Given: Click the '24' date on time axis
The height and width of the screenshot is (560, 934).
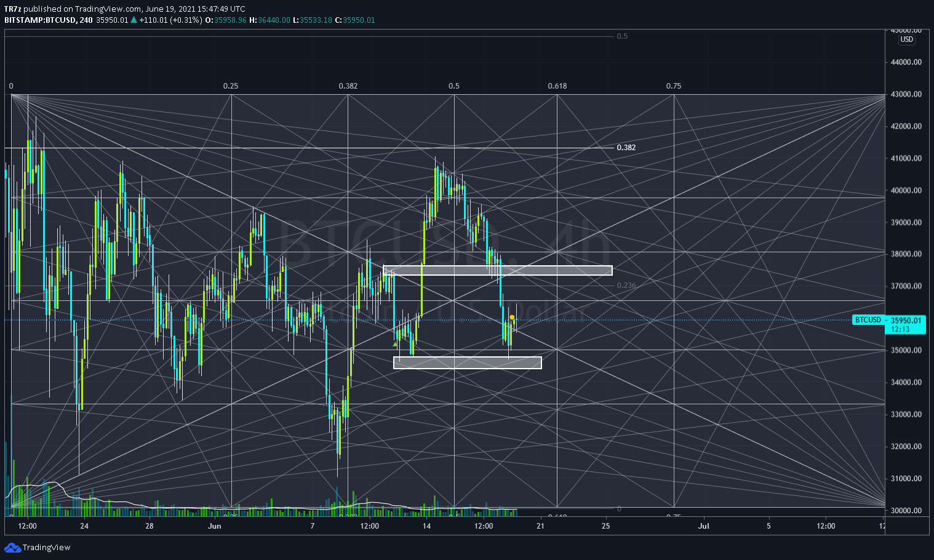Looking at the screenshot, I should [x=84, y=526].
